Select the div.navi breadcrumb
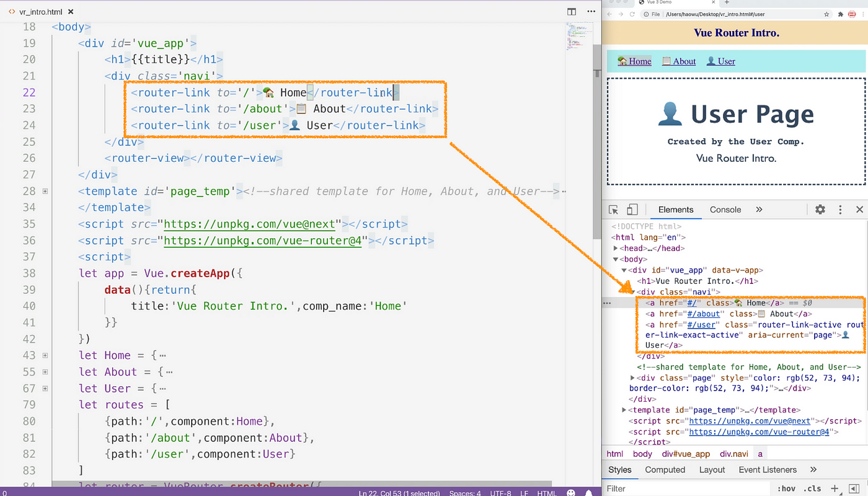 733,454
